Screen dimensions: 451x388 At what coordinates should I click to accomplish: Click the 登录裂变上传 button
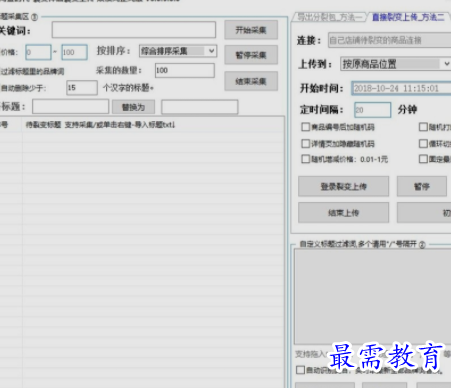point(343,186)
